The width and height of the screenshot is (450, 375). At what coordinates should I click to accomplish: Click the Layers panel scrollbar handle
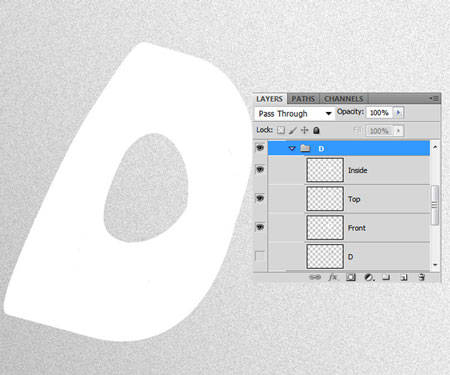point(435,205)
